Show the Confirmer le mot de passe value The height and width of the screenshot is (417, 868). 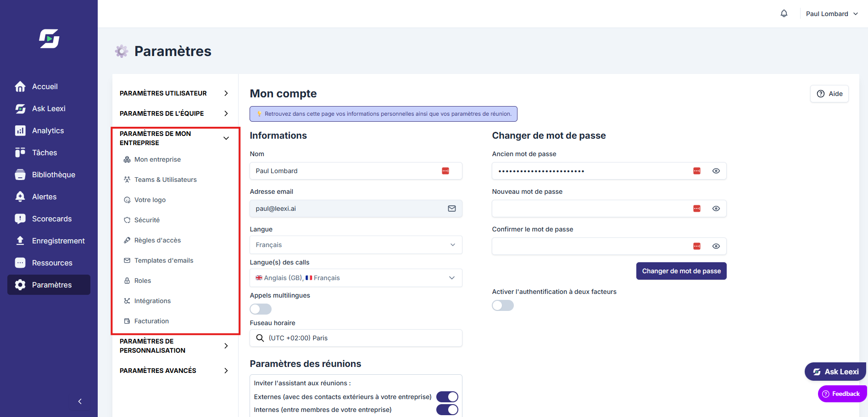click(x=716, y=246)
